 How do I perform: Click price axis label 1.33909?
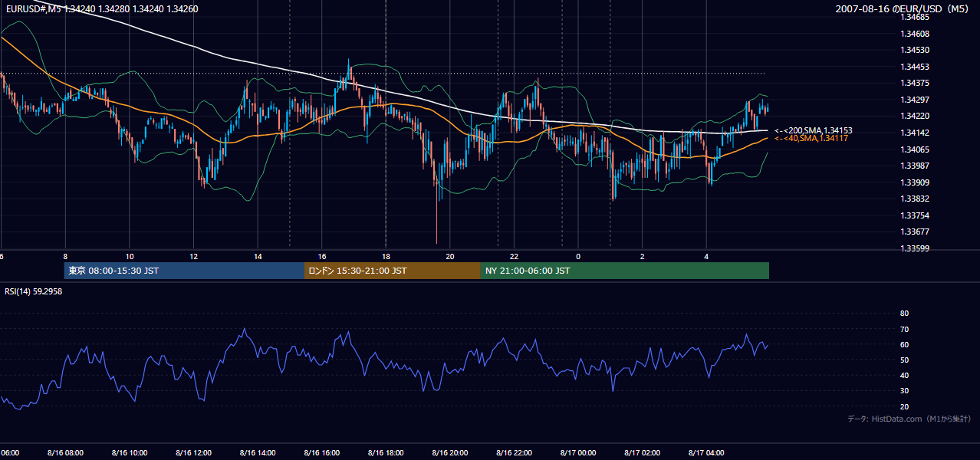pyautogui.click(x=915, y=182)
